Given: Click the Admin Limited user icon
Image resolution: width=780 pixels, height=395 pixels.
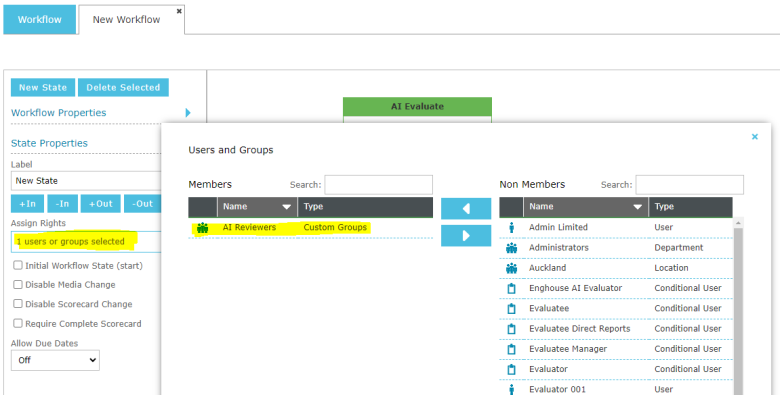Looking at the screenshot, I should click(511, 227).
